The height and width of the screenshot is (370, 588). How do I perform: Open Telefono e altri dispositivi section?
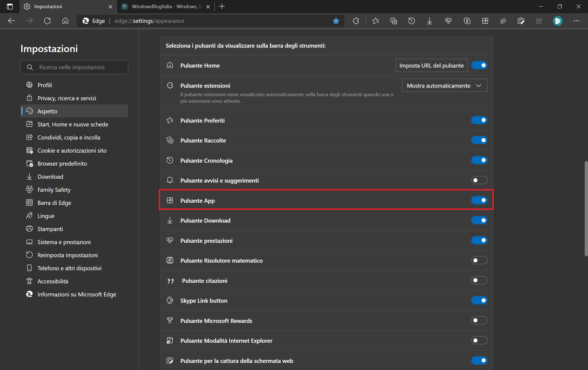click(74, 268)
